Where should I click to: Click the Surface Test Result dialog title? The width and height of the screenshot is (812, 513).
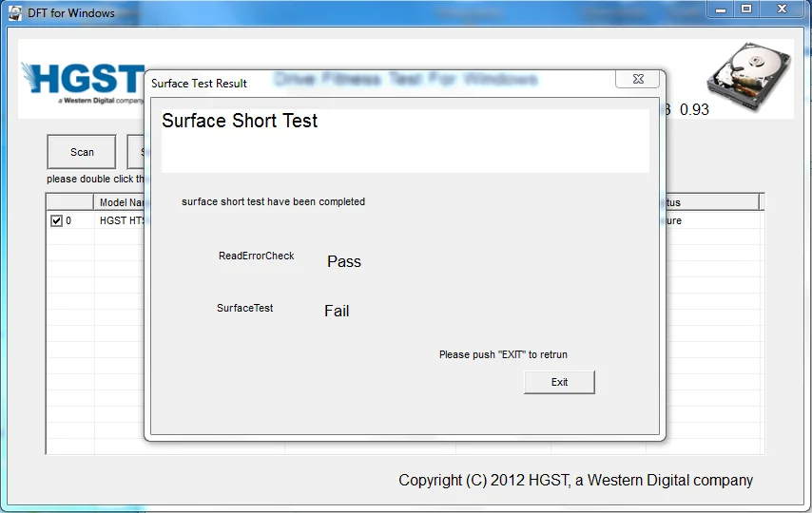[199, 84]
